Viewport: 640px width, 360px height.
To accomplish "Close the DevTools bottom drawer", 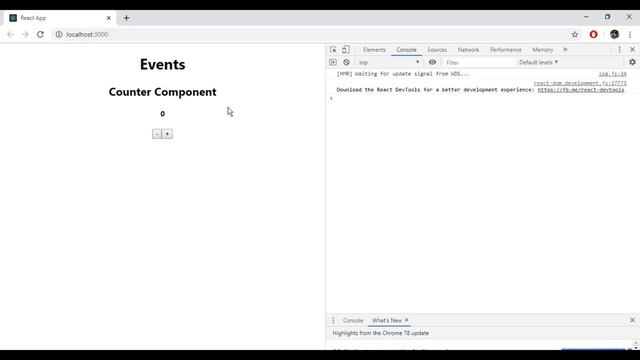I will point(632,320).
